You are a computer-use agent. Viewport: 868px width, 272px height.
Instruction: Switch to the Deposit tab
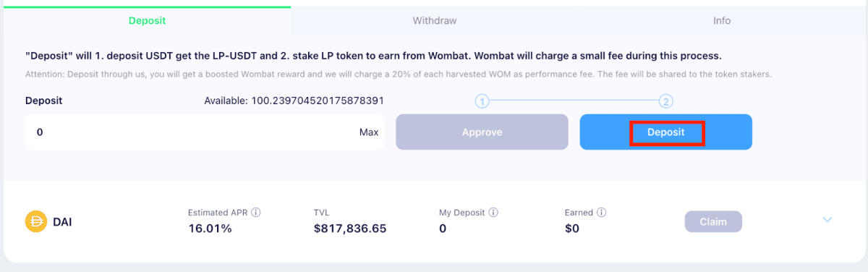click(x=147, y=20)
